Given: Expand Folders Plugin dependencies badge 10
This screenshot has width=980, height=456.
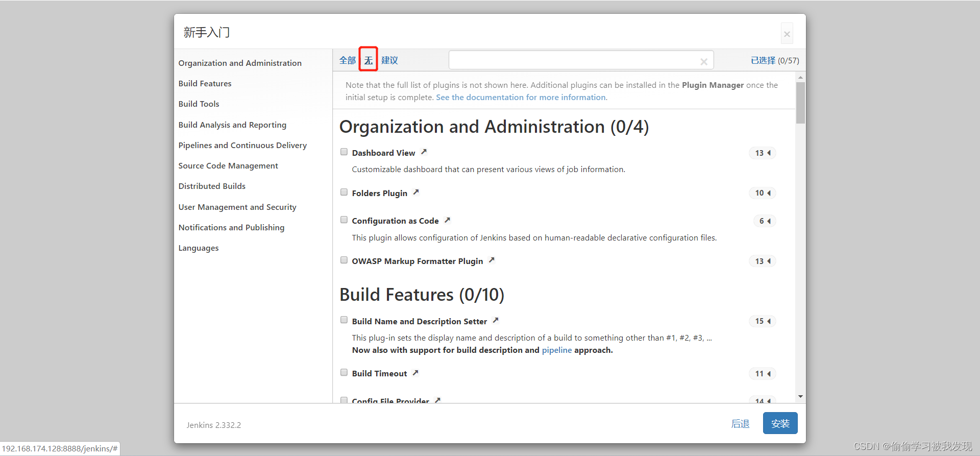Looking at the screenshot, I should (x=763, y=193).
